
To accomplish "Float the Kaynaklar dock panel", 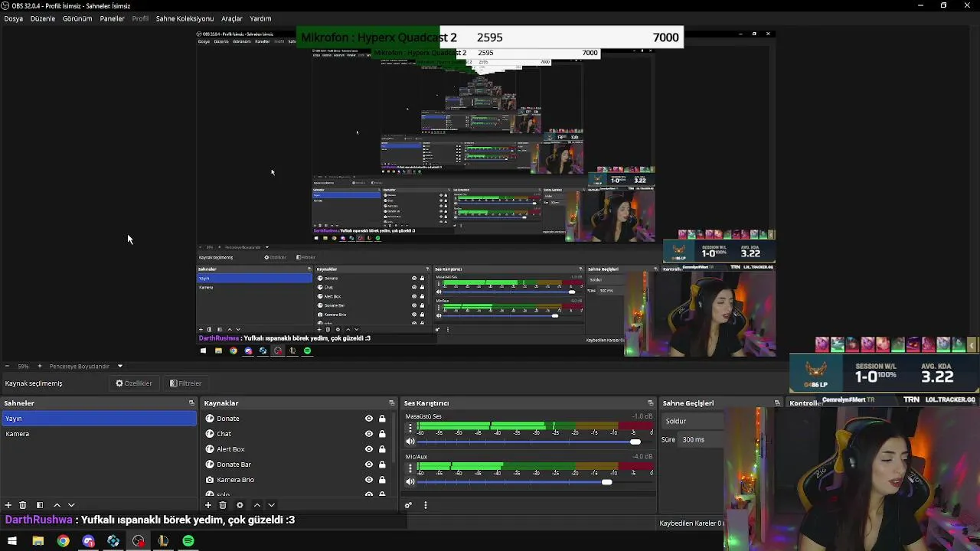I will pos(392,403).
